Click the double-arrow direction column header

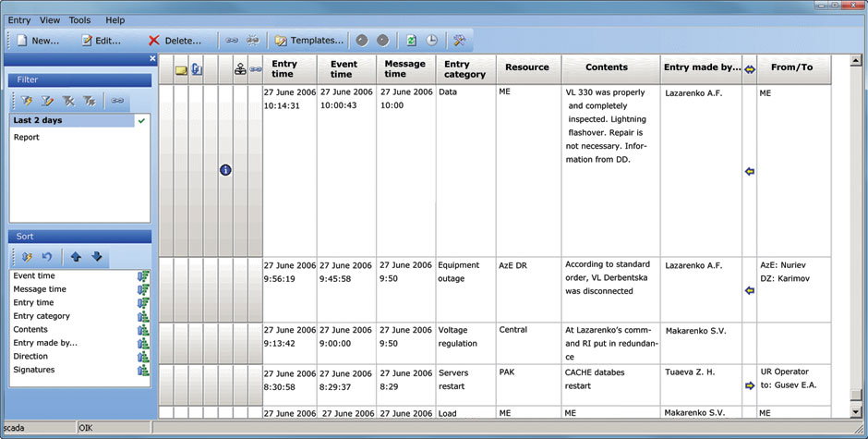[750, 69]
